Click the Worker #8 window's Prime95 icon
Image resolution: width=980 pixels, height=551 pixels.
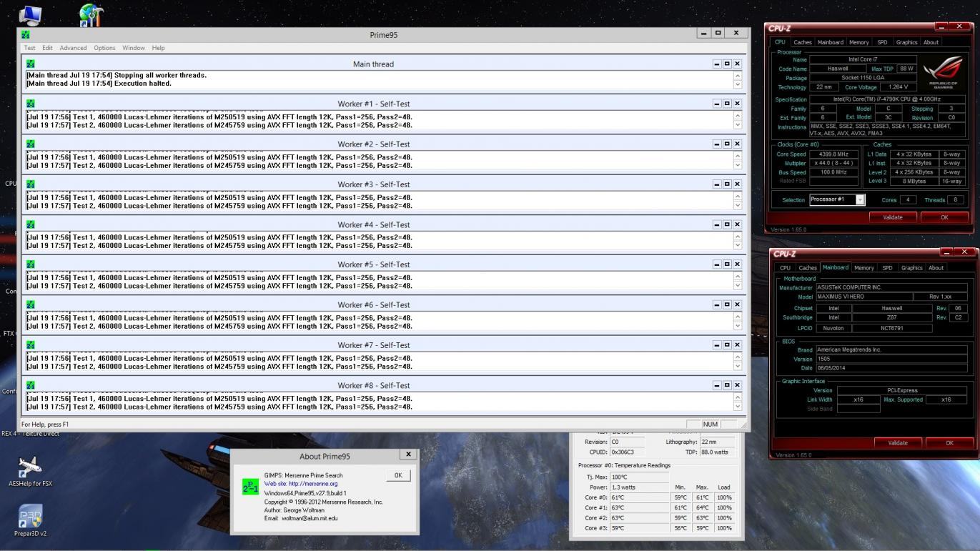click(30, 385)
